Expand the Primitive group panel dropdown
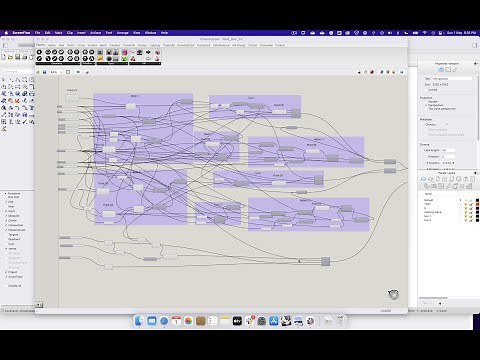 (95, 63)
